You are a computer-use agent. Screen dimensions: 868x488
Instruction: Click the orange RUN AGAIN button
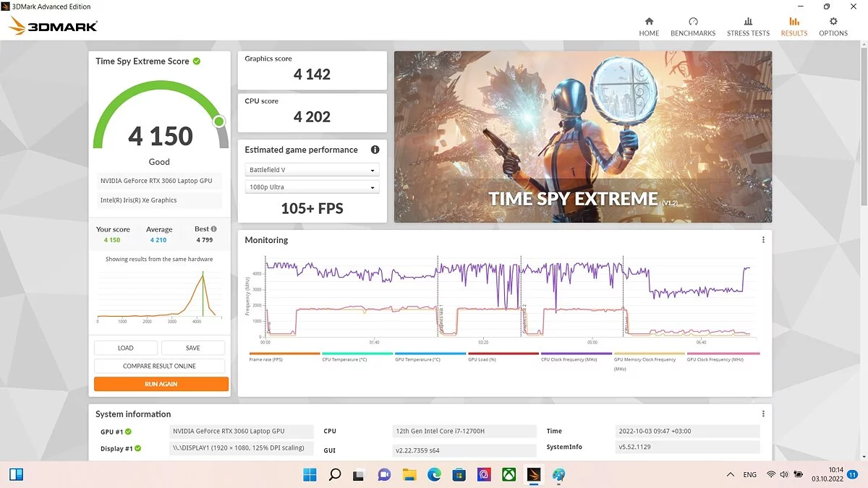[161, 384]
